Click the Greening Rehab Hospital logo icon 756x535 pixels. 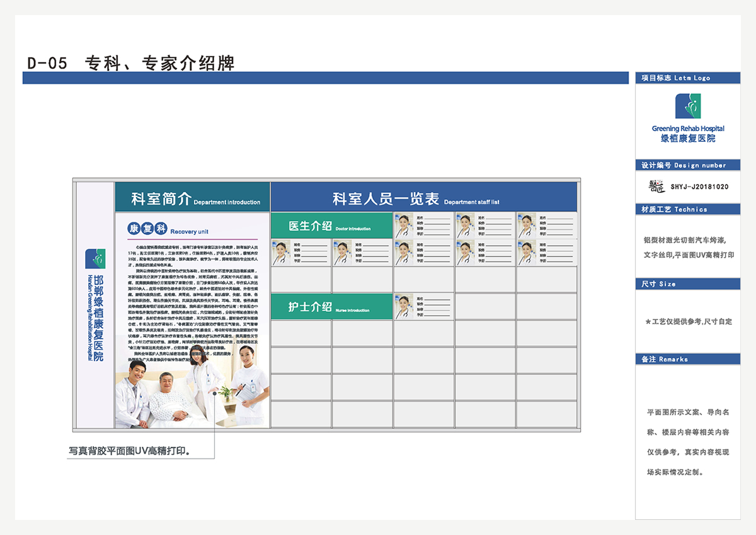click(687, 106)
